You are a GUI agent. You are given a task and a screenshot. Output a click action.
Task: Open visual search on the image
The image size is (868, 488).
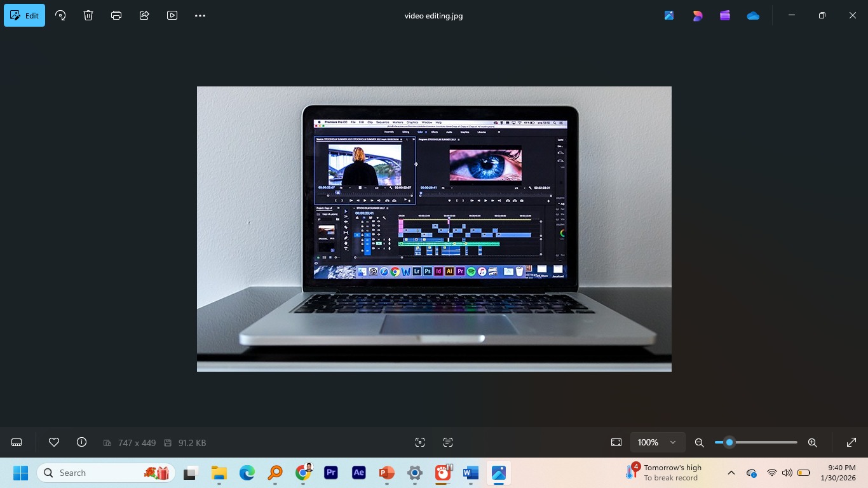[x=419, y=442]
